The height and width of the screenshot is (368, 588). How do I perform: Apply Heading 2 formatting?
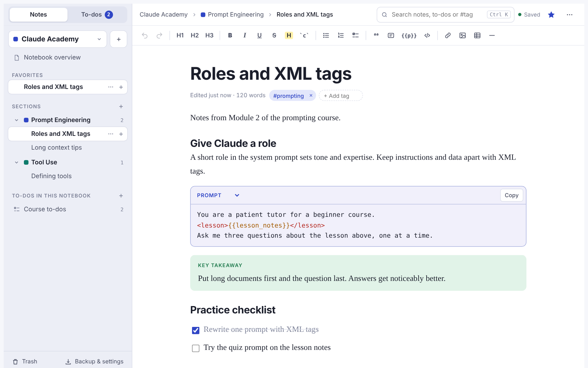[195, 36]
